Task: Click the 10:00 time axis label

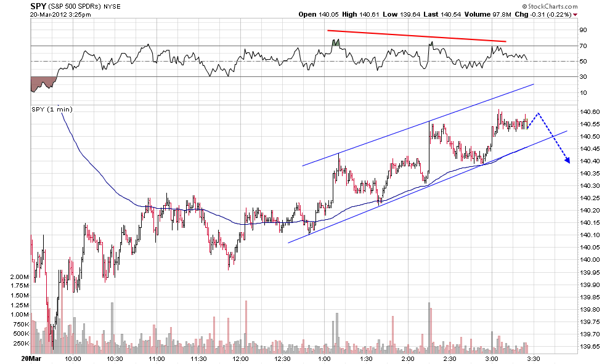Action: click(x=73, y=358)
